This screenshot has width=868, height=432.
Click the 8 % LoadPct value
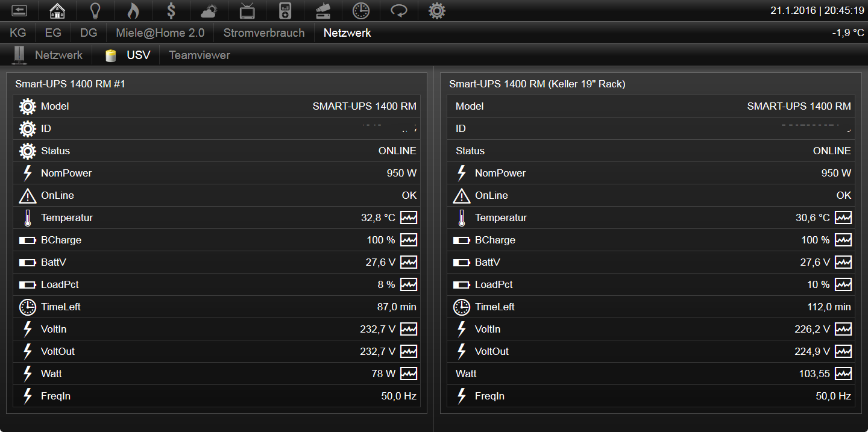(386, 284)
